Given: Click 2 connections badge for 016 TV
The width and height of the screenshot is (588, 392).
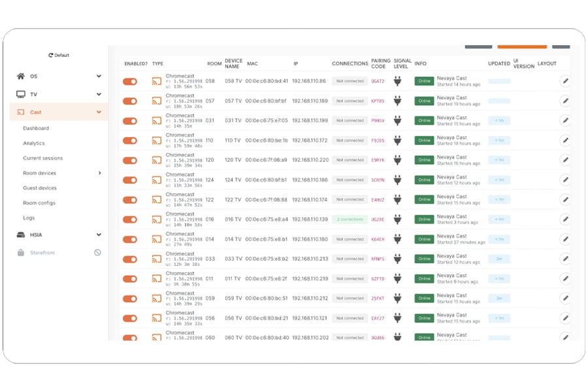Looking at the screenshot, I should (350, 220).
